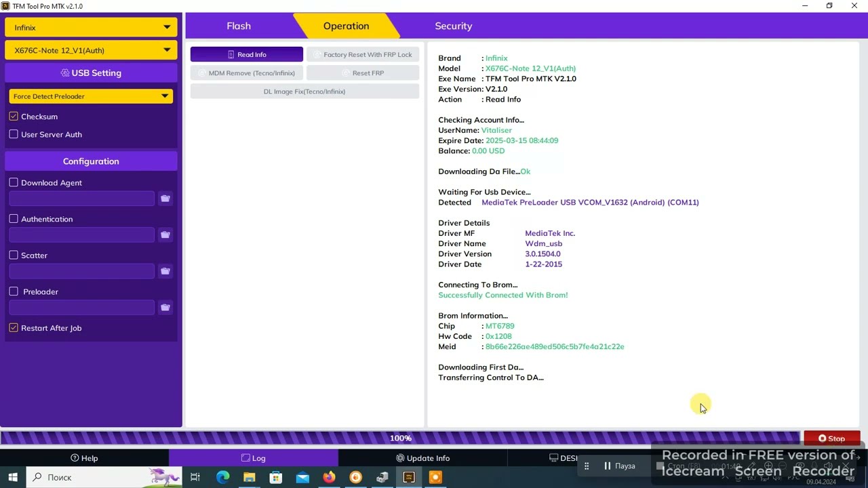This screenshot has width=868, height=488.
Task: Click the Hw Code value 0x1208
Action: click(x=498, y=336)
